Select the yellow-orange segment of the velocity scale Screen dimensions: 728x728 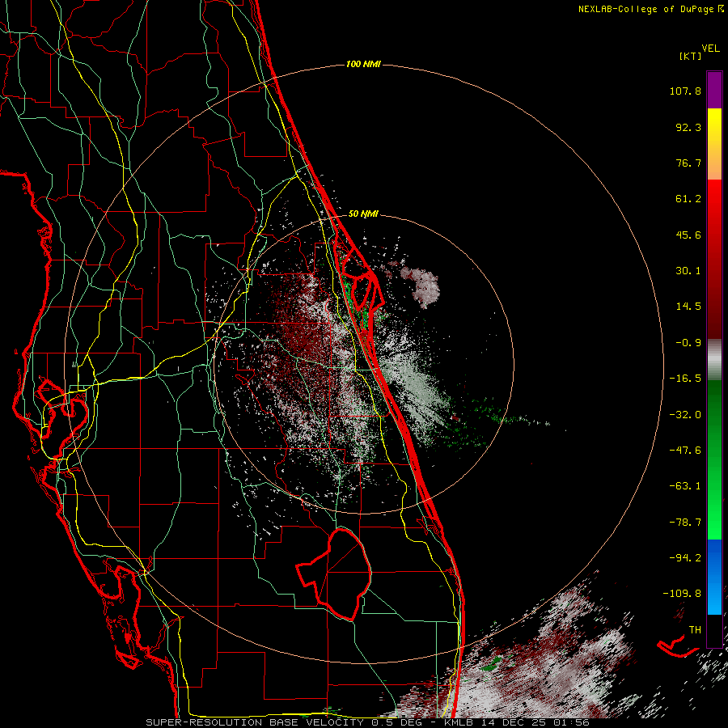[714, 144]
